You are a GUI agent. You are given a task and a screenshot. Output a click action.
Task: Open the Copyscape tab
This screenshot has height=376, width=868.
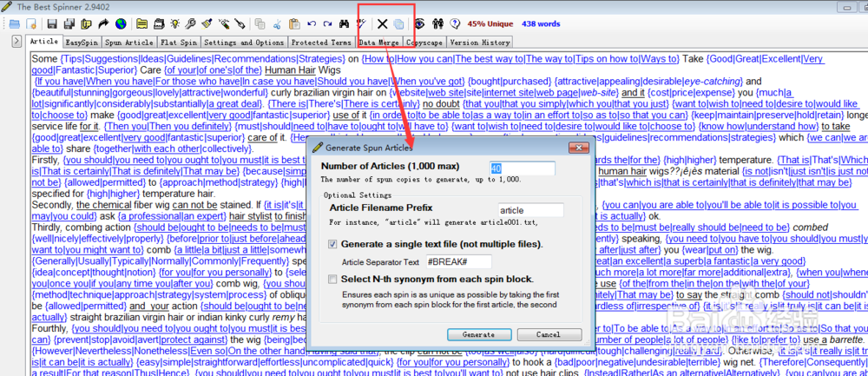pos(424,42)
